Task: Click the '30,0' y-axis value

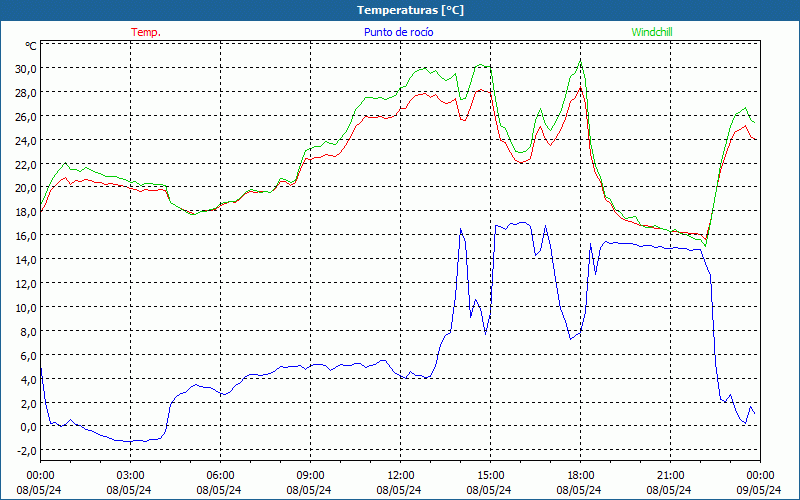Action: click(26, 69)
